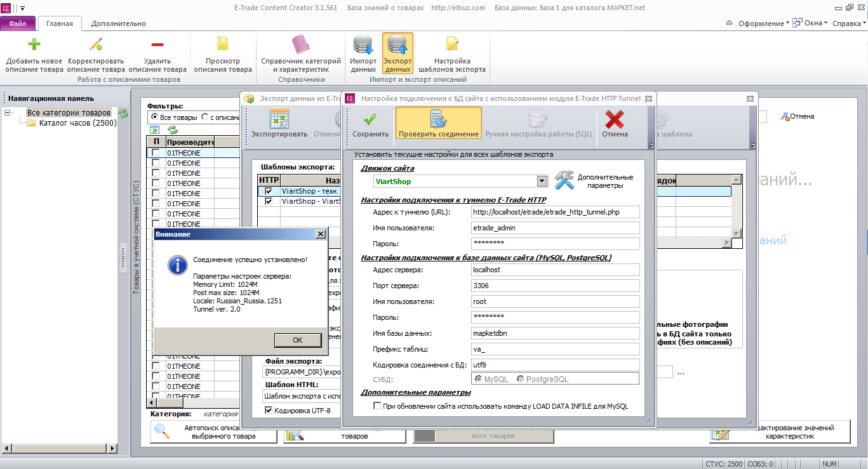
Task: Click the 'HTTP' column header in templates table
Action: (269, 181)
